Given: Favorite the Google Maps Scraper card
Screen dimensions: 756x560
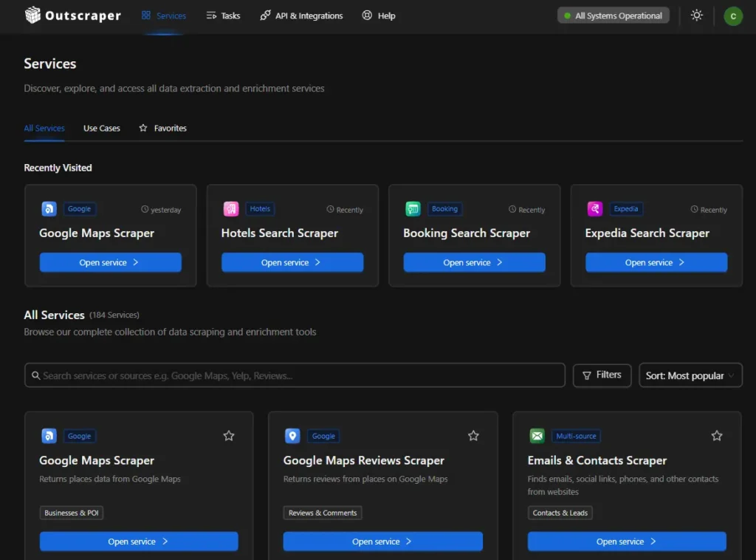Looking at the screenshot, I should 229,436.
